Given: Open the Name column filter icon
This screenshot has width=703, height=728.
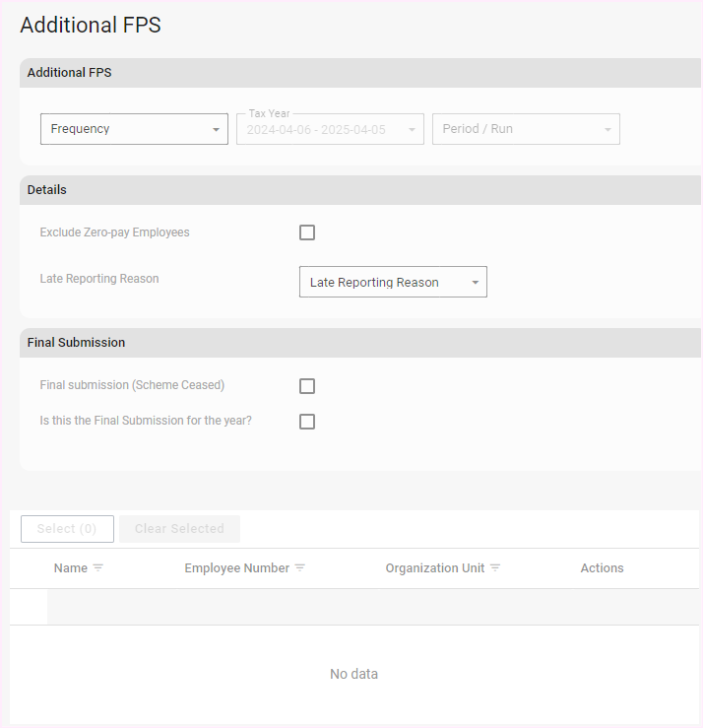Looking at the screenshot, I should coord(98,568).
